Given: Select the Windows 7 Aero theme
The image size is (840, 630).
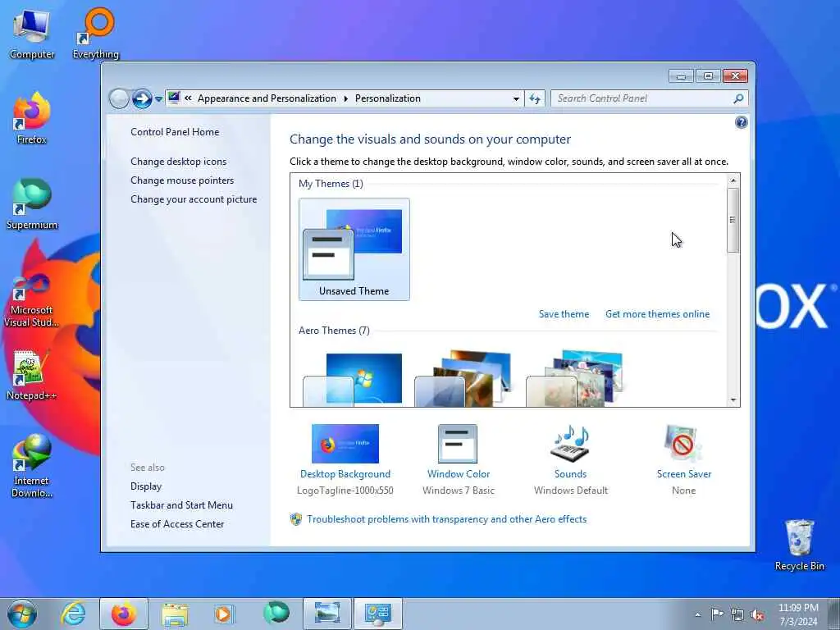Looking at the screenshot, I should click(353, 379).
